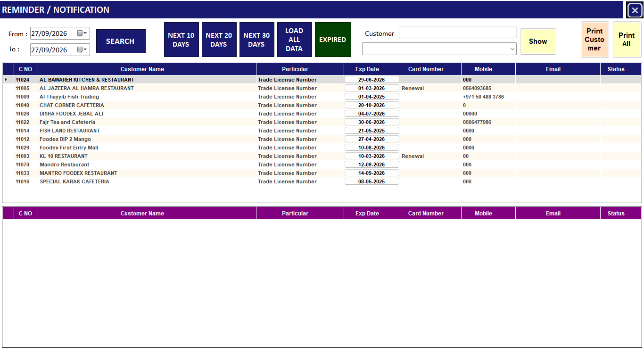
Task: Select row SPECIAL KARAK CAFETERIA
Action: (322, 181)
